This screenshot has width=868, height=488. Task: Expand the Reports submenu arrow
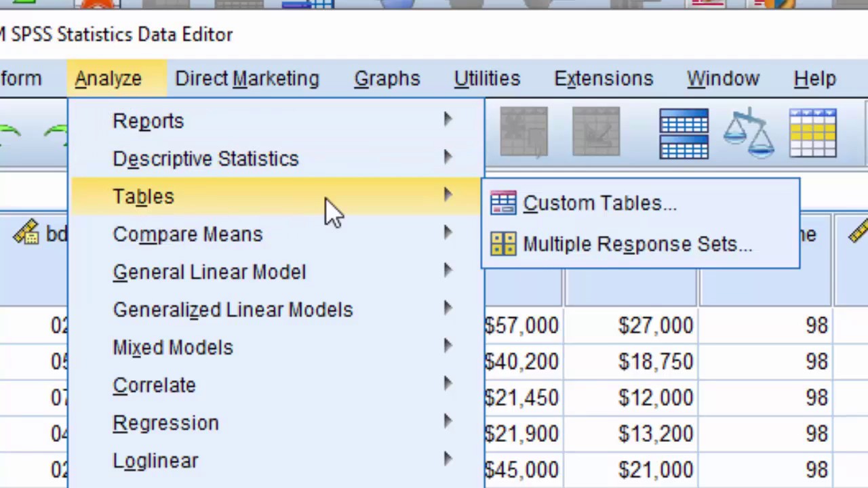[448, 120]
